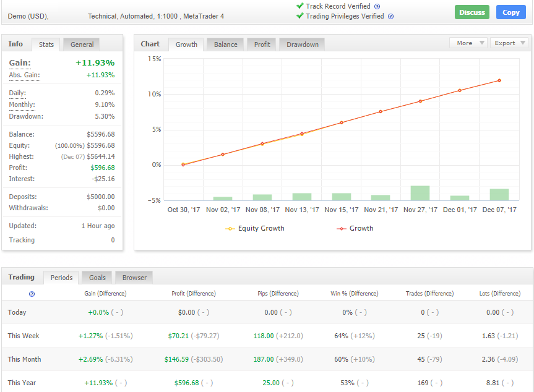The width and height of the screenshot is (534, 392).
Task: Click help icon beside Trading Privileges Verified
Action: 390,17
